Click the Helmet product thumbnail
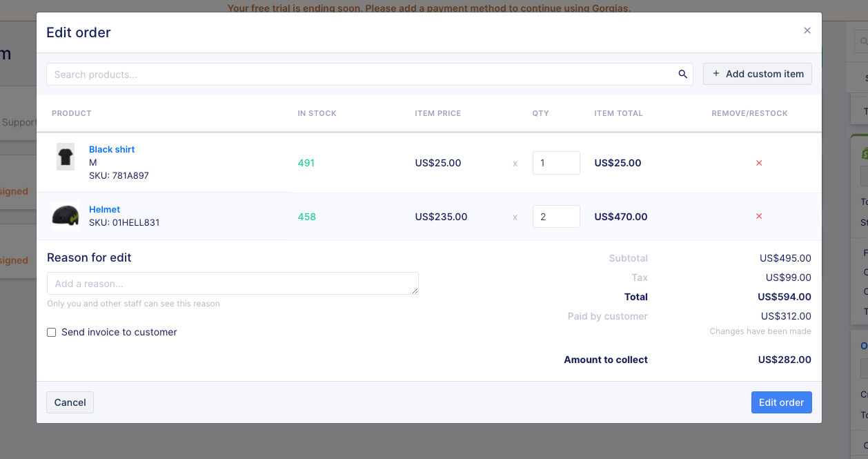The image size is (868, 459). (66, 215)
